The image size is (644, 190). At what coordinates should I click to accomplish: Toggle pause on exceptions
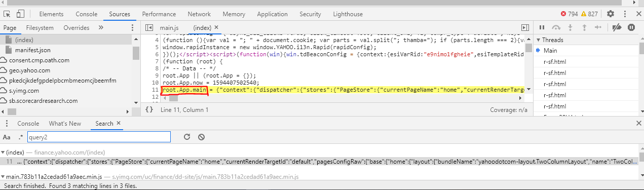(x=631, y=28)
